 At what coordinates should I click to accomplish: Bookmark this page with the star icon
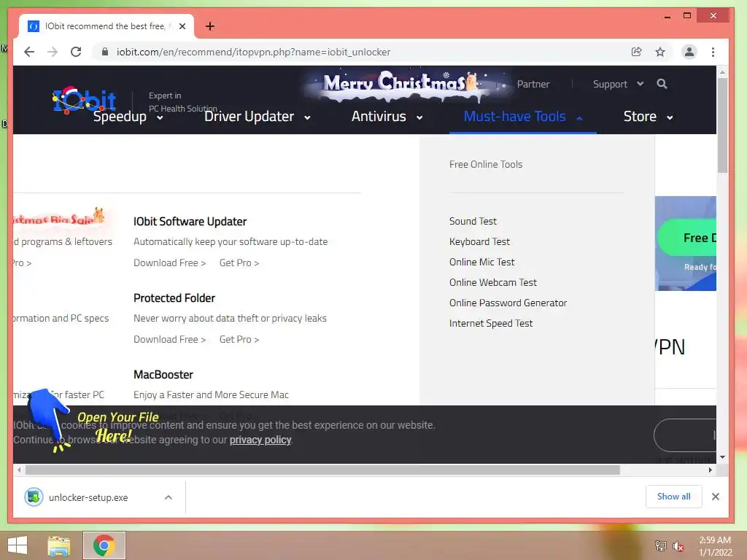point(659,52)
